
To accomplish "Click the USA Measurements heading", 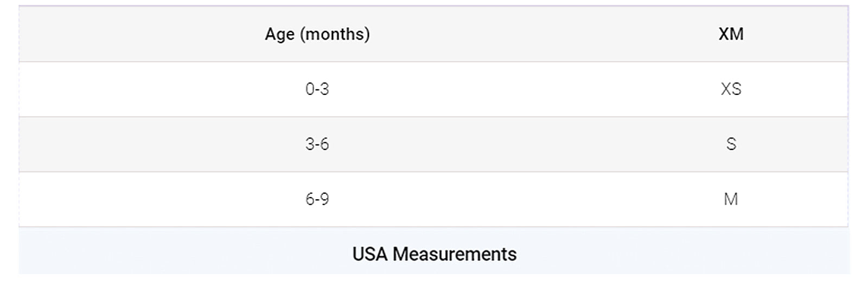I will coord(434,254).
